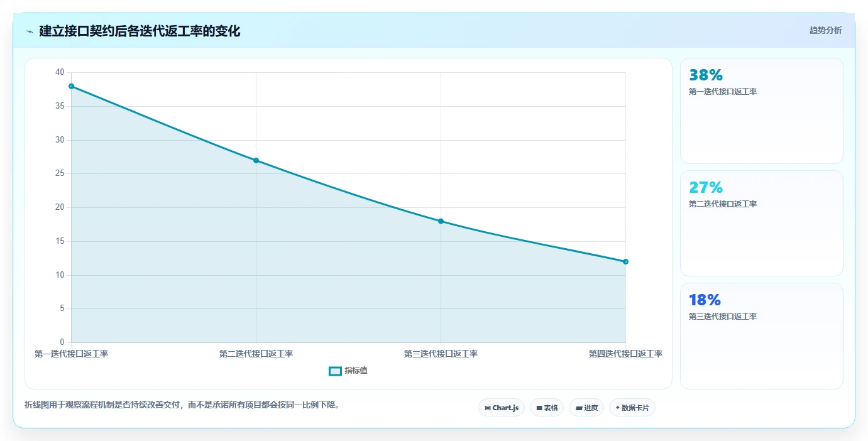868x441 pixels.
Task: Click the x-axis label 第二迭代接口返工率
Action: tap(256, 354)
